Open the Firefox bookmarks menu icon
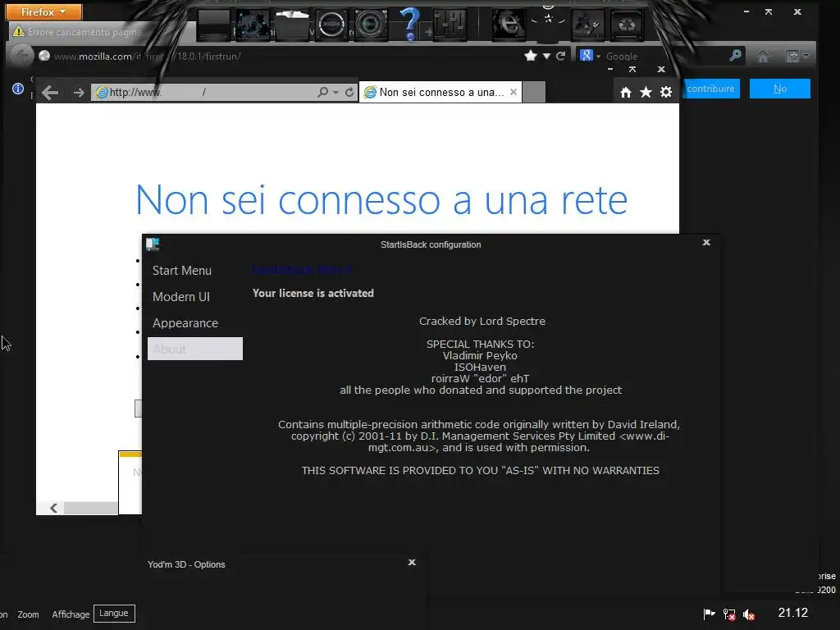 pyautogui.click(x=797, y=56)
